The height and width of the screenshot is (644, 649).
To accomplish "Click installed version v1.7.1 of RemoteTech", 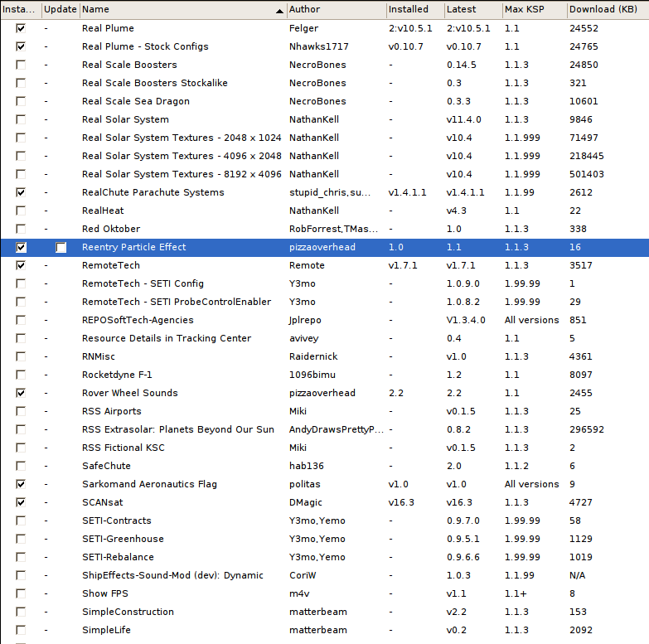I will [403, 265].
